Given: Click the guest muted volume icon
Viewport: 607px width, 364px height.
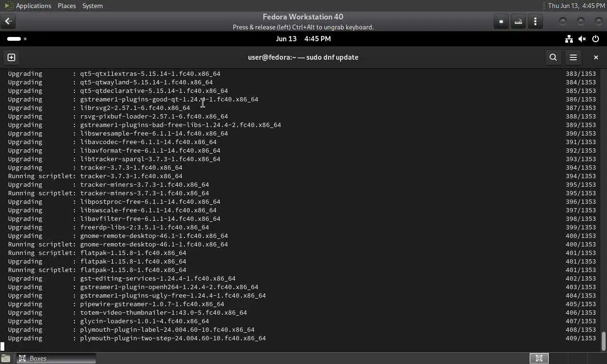Looking at the screenshot, I should pos(582,39).
